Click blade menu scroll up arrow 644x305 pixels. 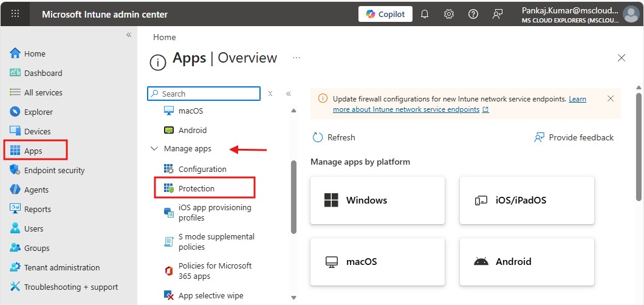point(293,111)
